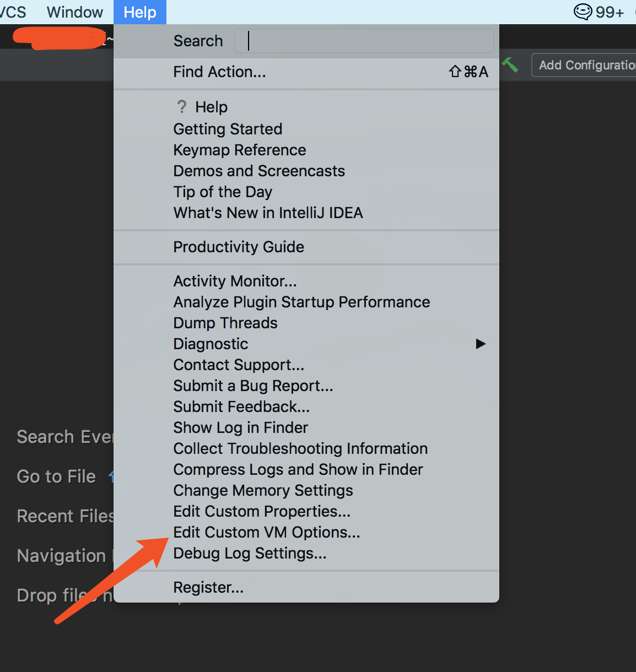Open What's New in IntelliJ IDEA
This screenshot has width=636, height=672.
pyautogui.click(x=268, y=213)
